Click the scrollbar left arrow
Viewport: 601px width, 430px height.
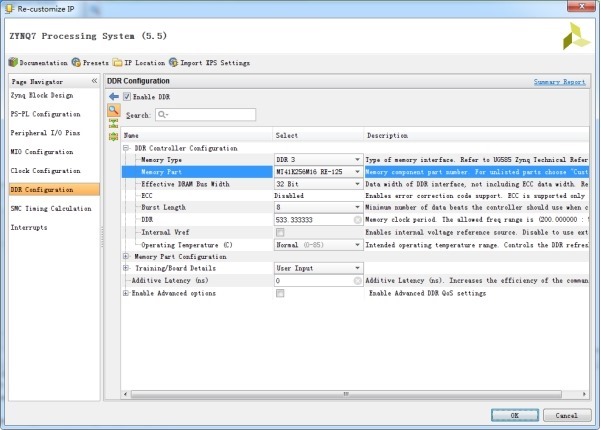[125, 394]
